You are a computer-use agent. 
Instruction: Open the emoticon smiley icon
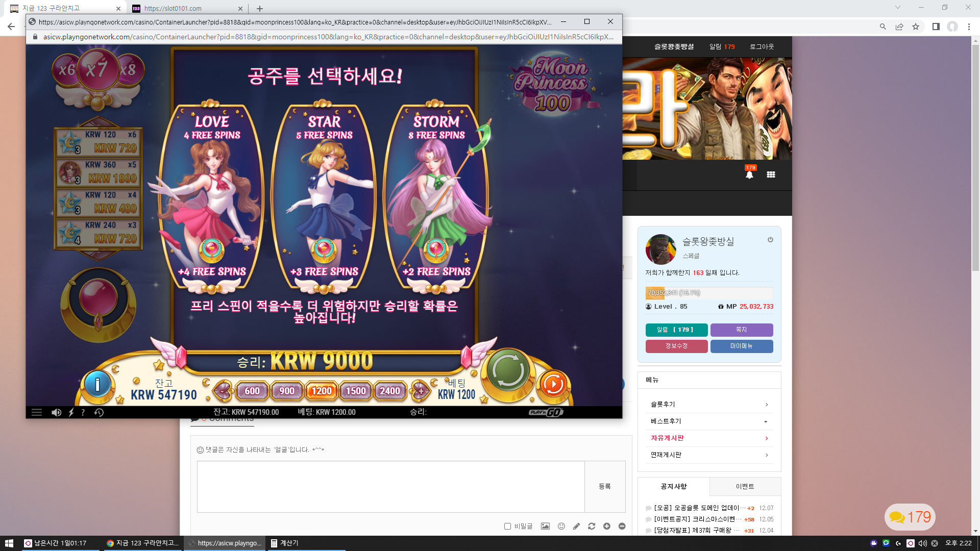tap(561, 527)
